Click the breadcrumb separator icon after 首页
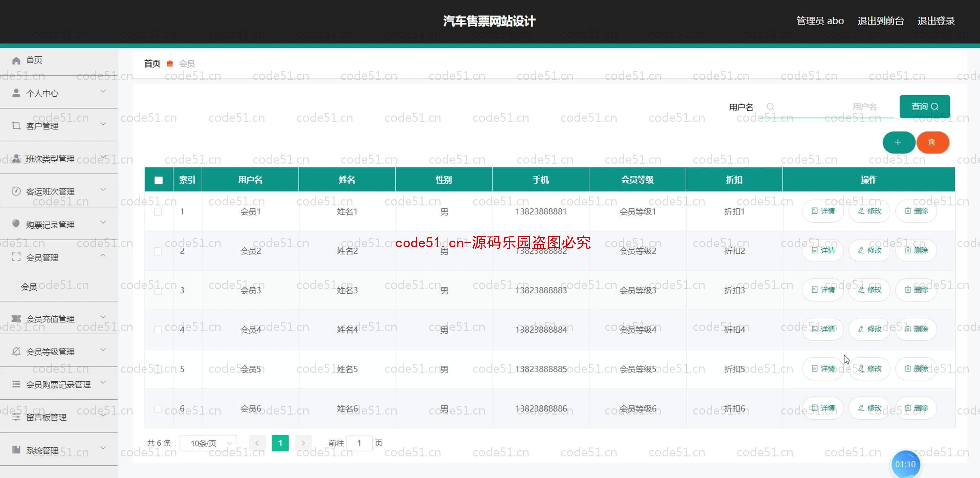Viewport: 980px width, 478px height. [x=170, y=63]
